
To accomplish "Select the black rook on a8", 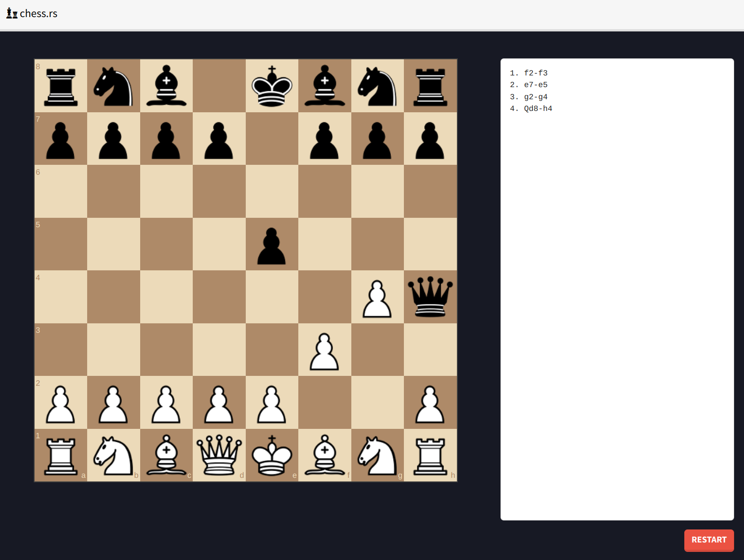I will [61, 86].
